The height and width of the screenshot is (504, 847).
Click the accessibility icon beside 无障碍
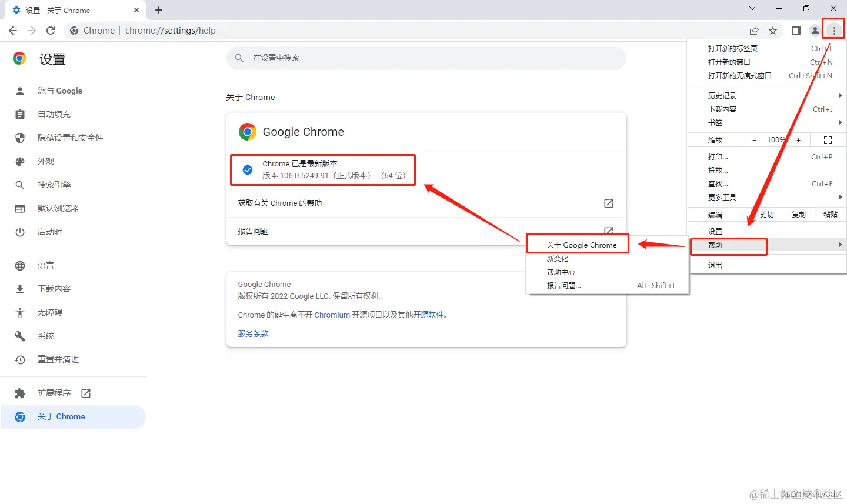(x=20, y=312)
